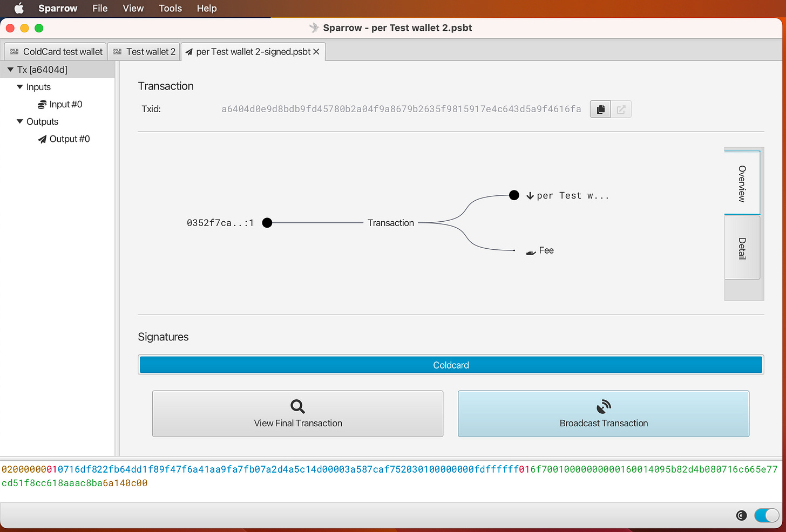Click the fee hand icon in diagram
This screenshot has height=532, width=786.
(531, 251)
